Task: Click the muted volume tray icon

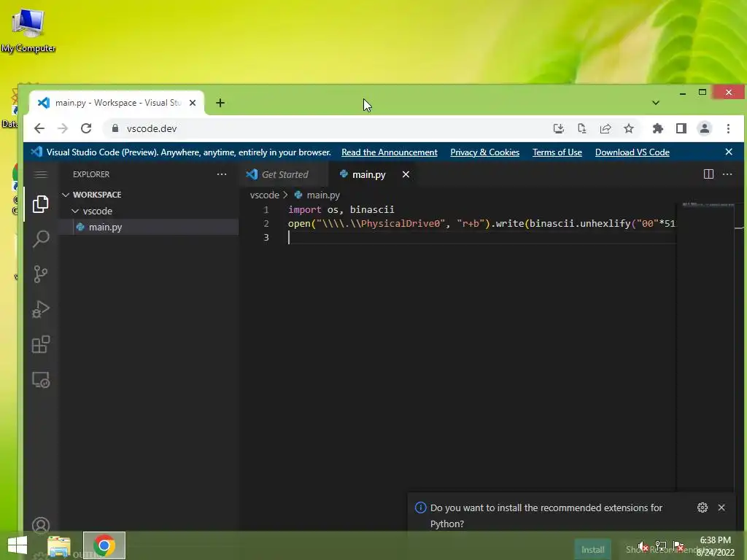Action: (x=643, y=546)
